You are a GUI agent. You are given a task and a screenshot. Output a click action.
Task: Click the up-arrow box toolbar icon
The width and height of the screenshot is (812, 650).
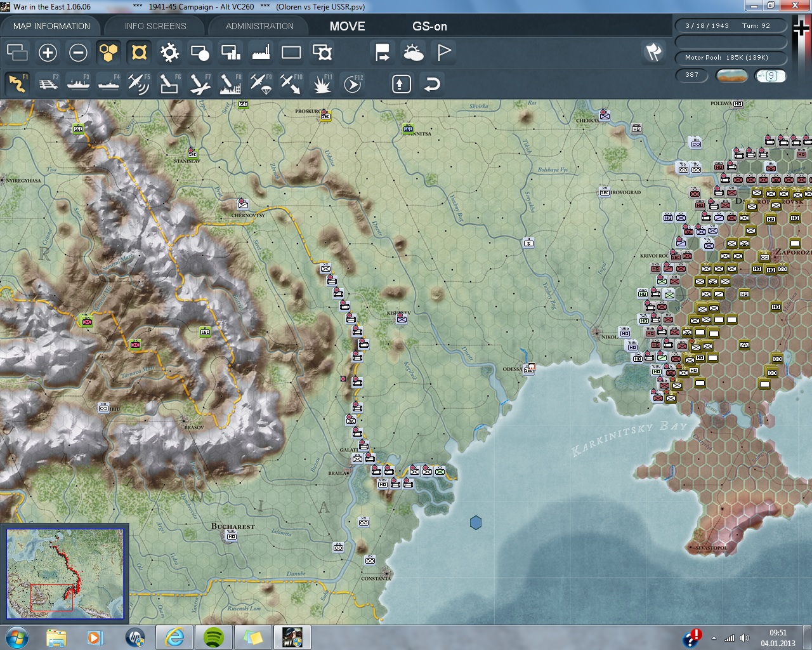coord(402,84)
